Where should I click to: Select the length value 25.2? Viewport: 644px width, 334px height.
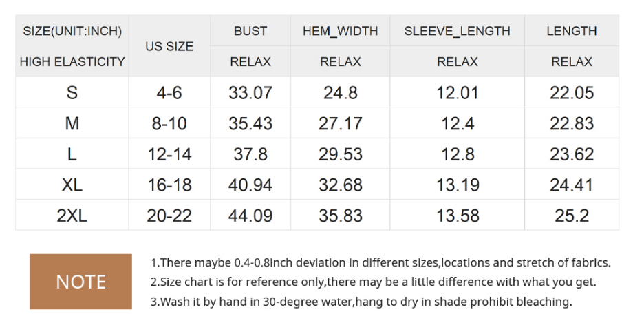coord(571,216)
